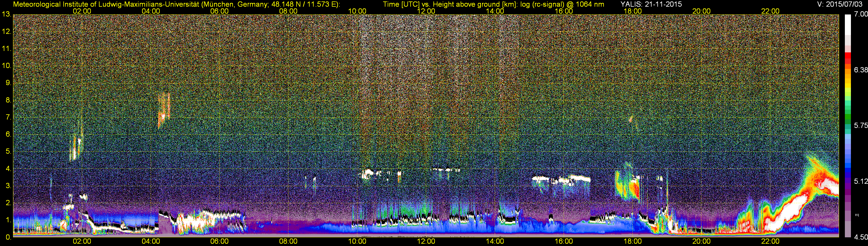The height and width of the screenshot is (246, 868).
Task: Click the 7.00 value on the color scale
Action: click(861, 14)
